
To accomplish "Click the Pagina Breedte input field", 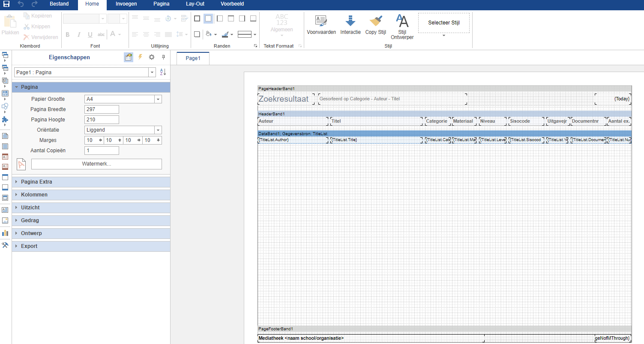I will coord(102,109).
